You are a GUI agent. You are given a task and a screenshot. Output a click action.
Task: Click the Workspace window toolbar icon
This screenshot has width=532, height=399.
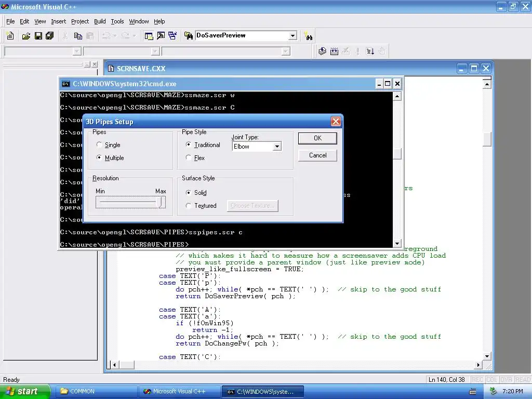pyautogui.click(x=149, y=36)
